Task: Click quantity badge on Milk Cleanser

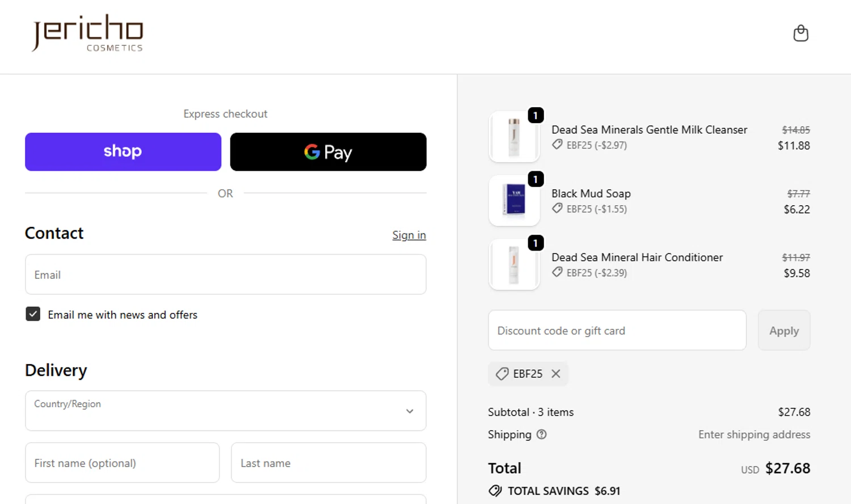Action: point(536,115)
